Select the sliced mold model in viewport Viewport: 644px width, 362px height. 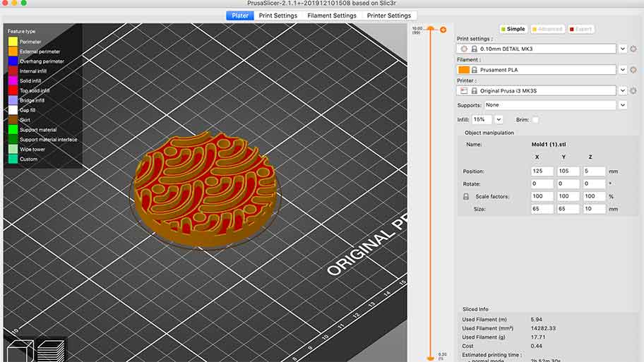tap(205, 189)
